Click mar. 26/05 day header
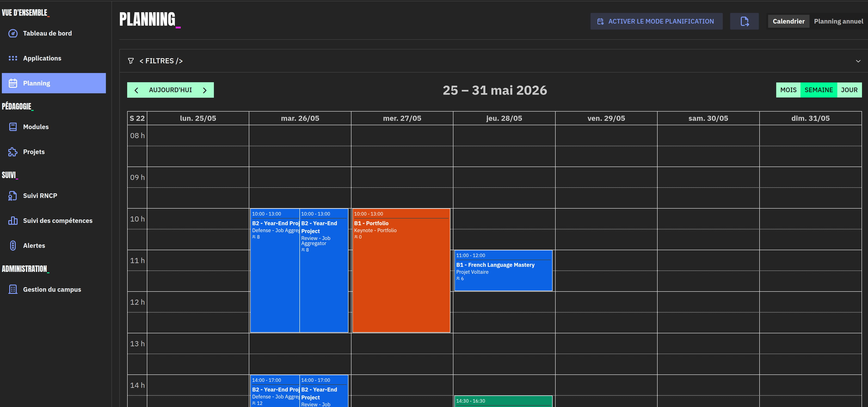Viewport: 868px width, 407px height. point(300,118)
